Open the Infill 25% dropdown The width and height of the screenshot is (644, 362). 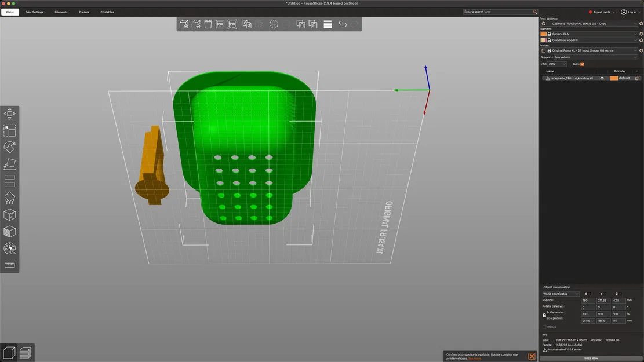click(x=557, y=64)
